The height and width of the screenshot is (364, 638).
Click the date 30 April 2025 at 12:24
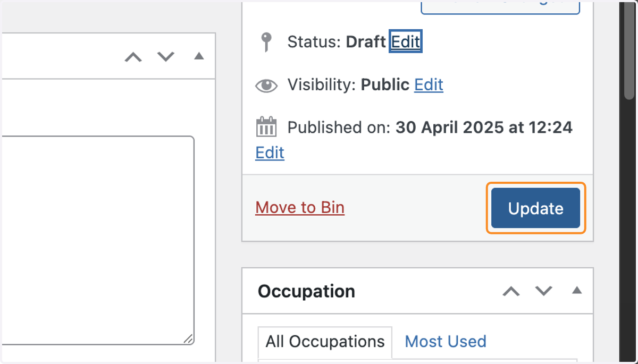click(x=484, y=128)
